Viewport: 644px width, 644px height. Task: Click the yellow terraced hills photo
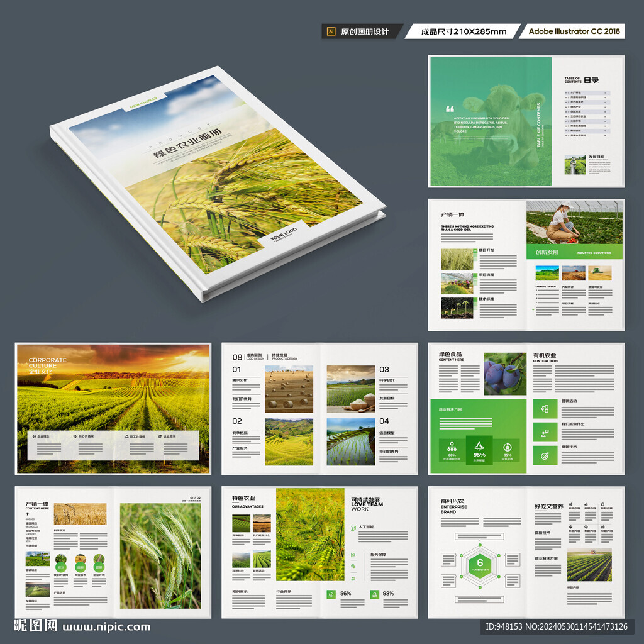pos(289,441)
